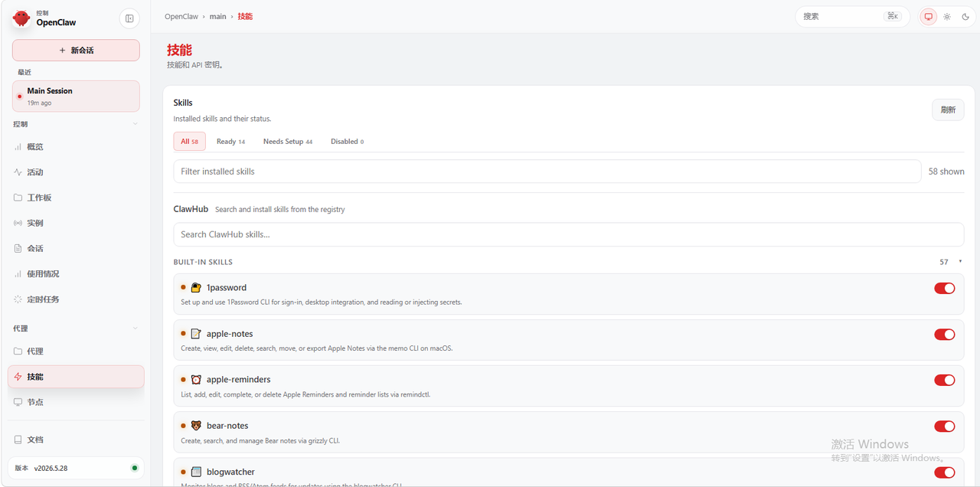Click the 刷新 refresh button
This screenshot has height=487, width=980.
[948, 109]
